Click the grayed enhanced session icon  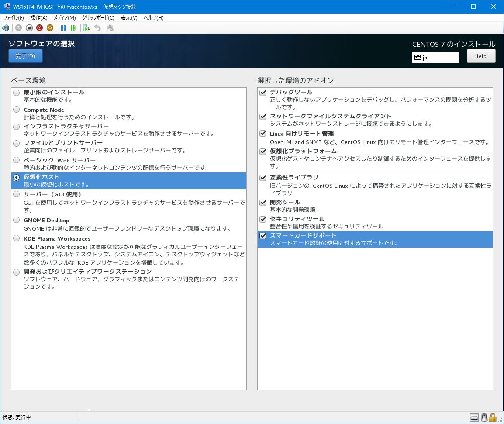(110, 28)
